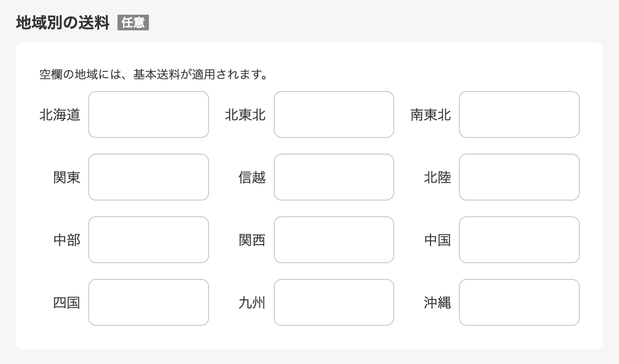The height and width of the screenshot is (364, 619).
Task: Click the 中国 shipping fee input field
Action: (x=519, y=240)
